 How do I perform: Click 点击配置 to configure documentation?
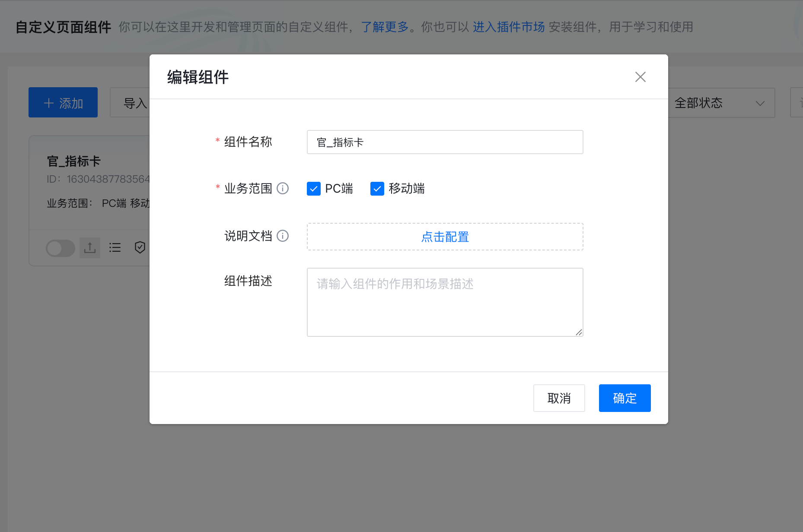[x=445, y=237]
